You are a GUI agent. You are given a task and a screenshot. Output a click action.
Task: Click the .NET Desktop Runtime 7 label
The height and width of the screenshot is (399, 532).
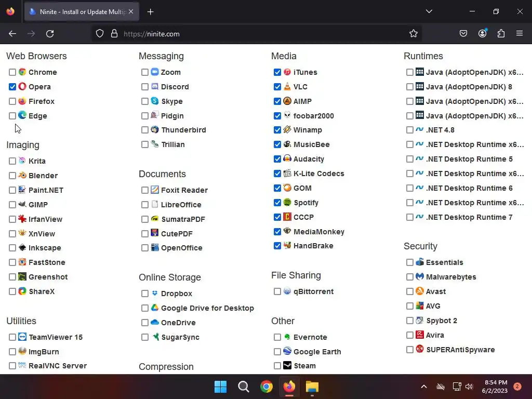point(469,217)
